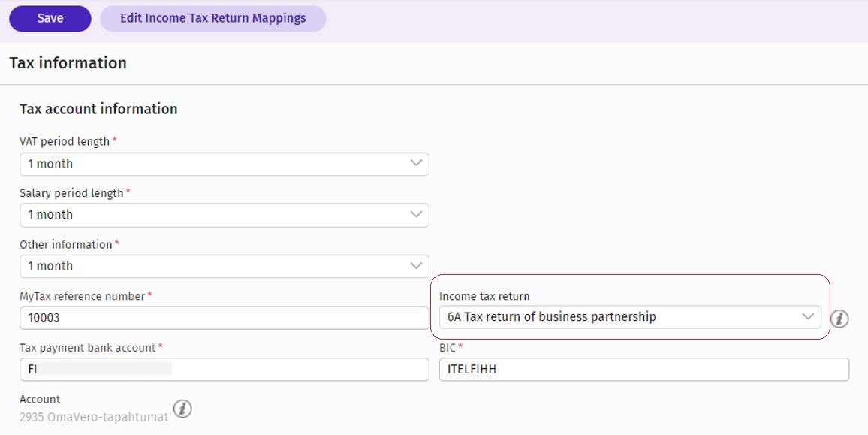868x435 pixels.
Task: Click the info icon beside OmaVero-tapahtumat account
Action: click(x=182, y=409)
